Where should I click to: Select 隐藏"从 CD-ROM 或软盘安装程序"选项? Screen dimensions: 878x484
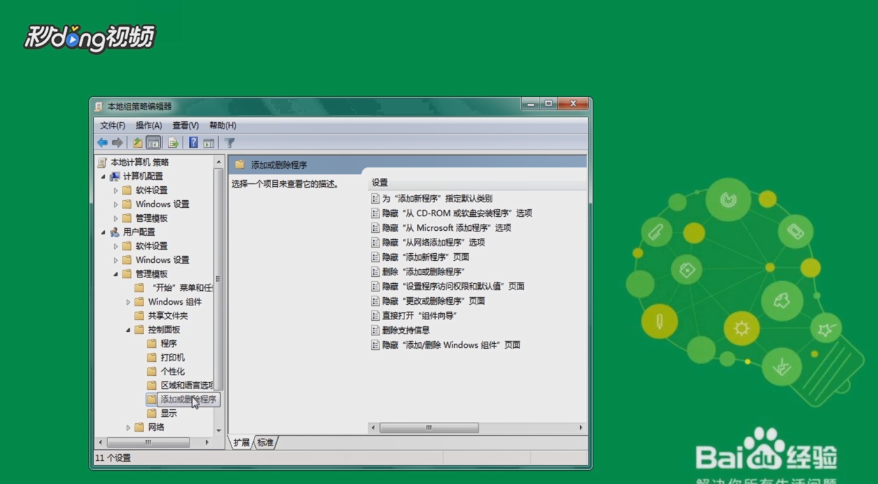click(x=457, y=213)
